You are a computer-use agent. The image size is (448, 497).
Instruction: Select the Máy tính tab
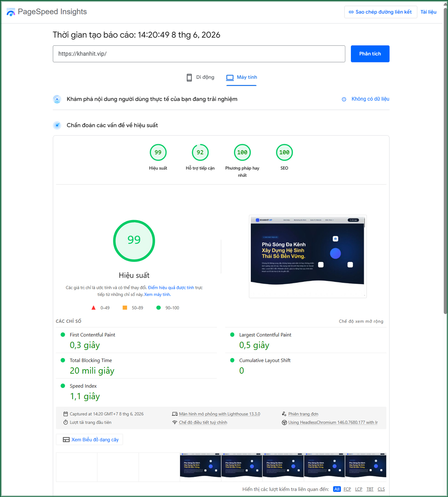pyautogui.click(x=242, y=77)
